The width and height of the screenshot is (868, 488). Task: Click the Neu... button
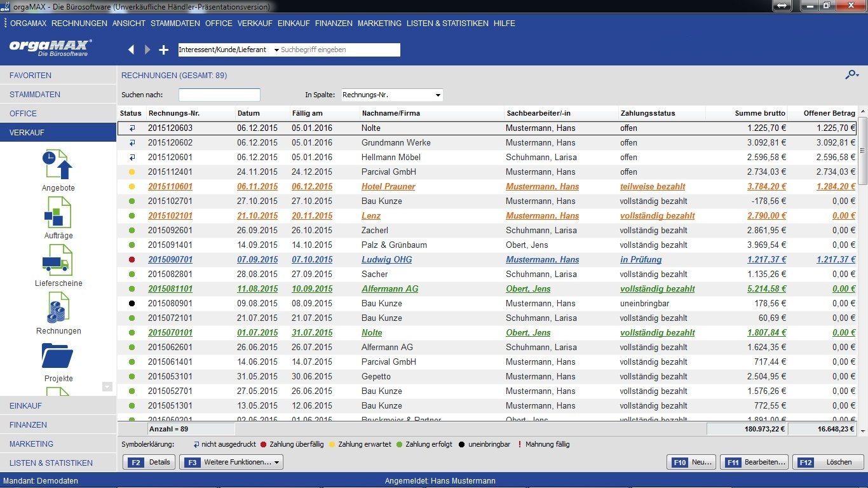coord(691,462)
